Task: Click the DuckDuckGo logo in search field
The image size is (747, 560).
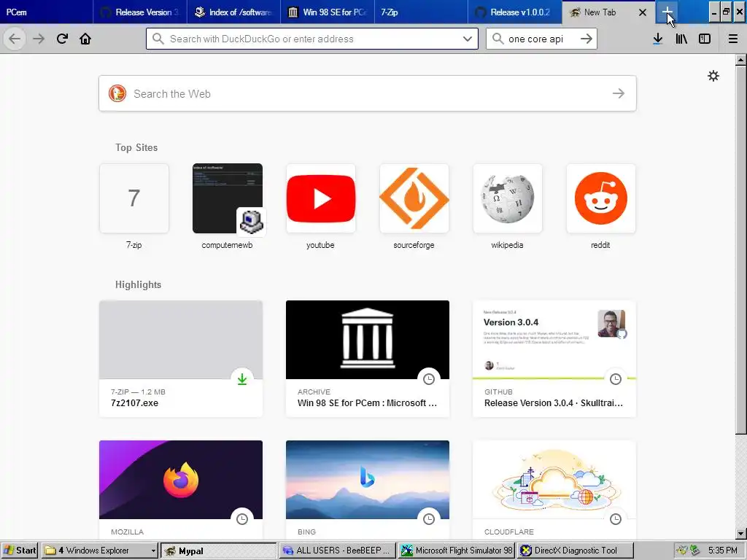Action: click(x=117, y=93)
